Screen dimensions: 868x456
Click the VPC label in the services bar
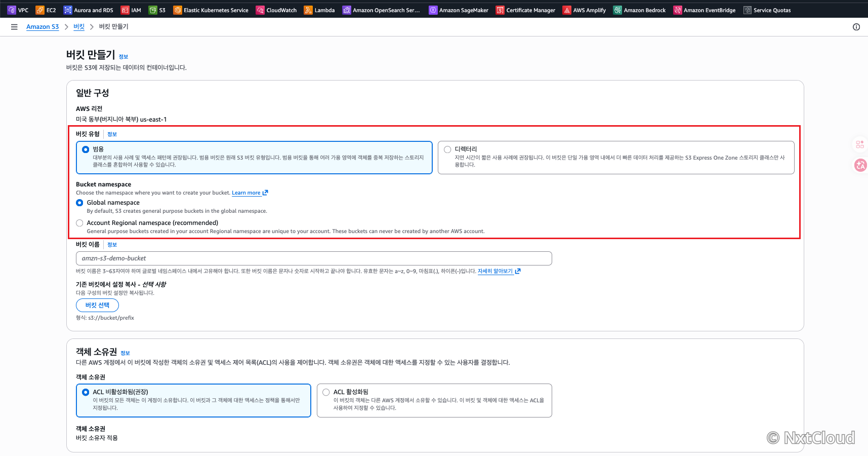coord(23,10)
